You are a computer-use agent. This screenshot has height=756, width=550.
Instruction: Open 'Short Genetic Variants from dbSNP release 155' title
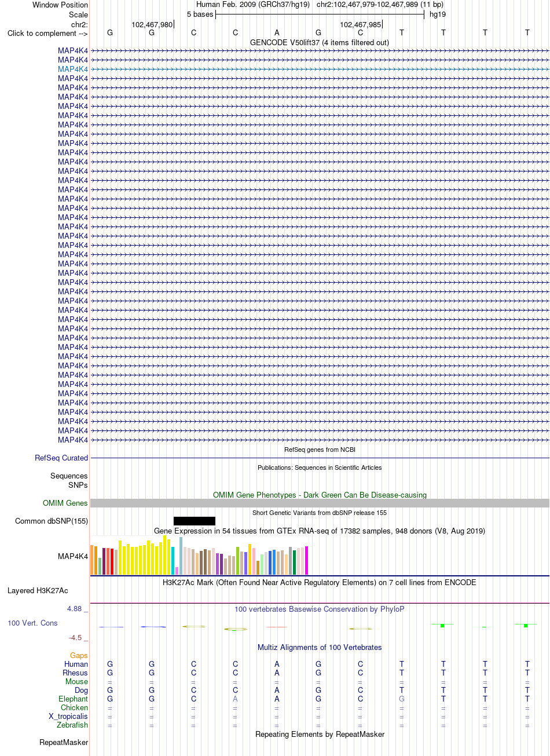[320, 513]
